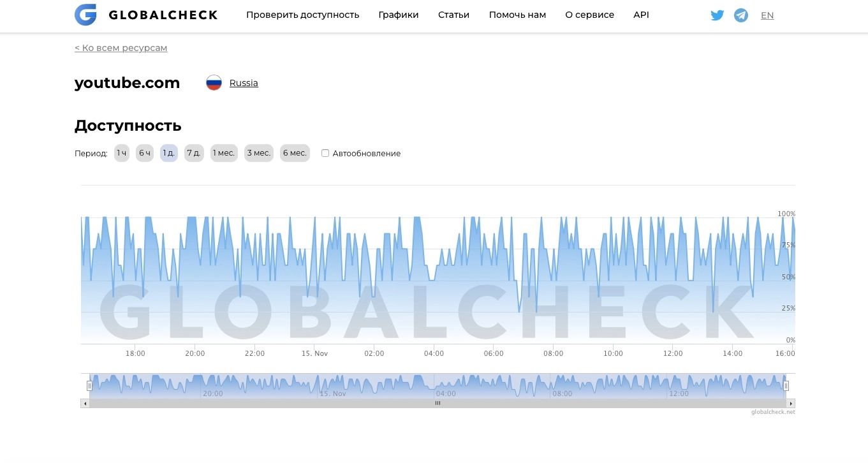
Task: Click the navigator left range handle
Action: (x=89, y=386)
